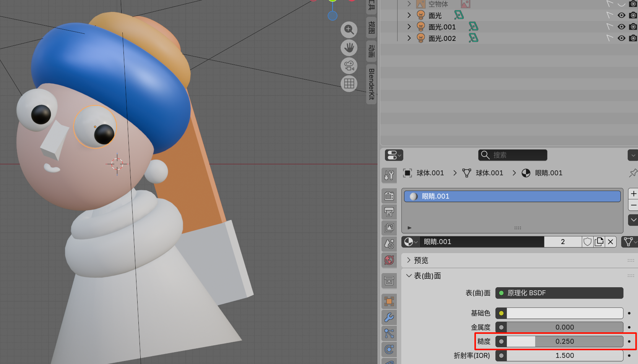
Task: Hide 面光.002 in viewport with eye icon
Action: coord(622,38)
